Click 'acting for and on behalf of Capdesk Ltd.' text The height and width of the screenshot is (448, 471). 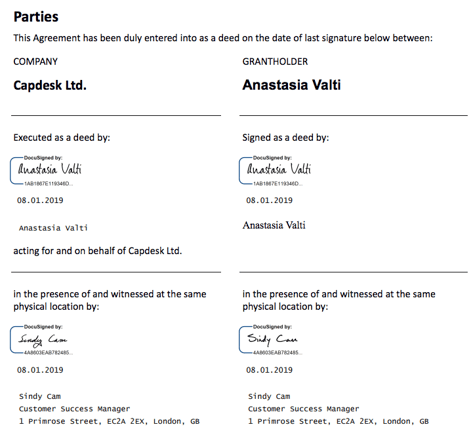pos(98,251)
